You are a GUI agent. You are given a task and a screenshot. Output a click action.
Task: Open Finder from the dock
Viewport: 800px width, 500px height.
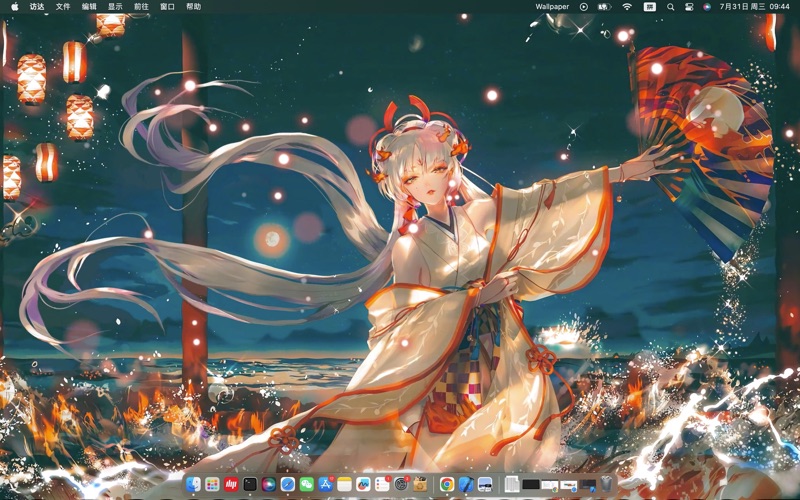[x=193, y=484]
